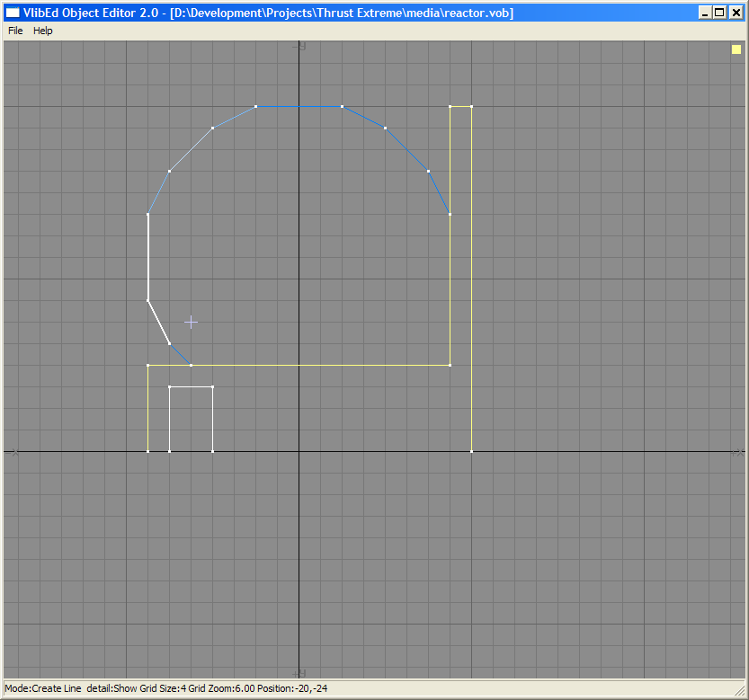Select top-right vertex of small white rectangle
This screenshot has height=700, width=749.
[212, 386]
